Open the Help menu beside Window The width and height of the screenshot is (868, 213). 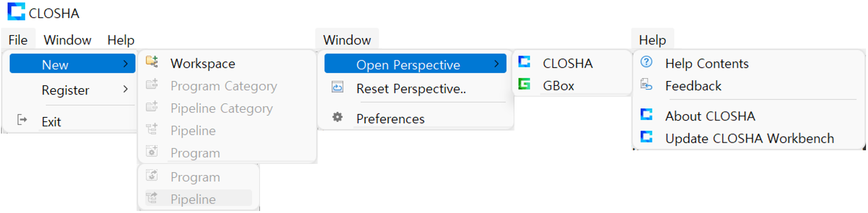click(x=121, y=40)
